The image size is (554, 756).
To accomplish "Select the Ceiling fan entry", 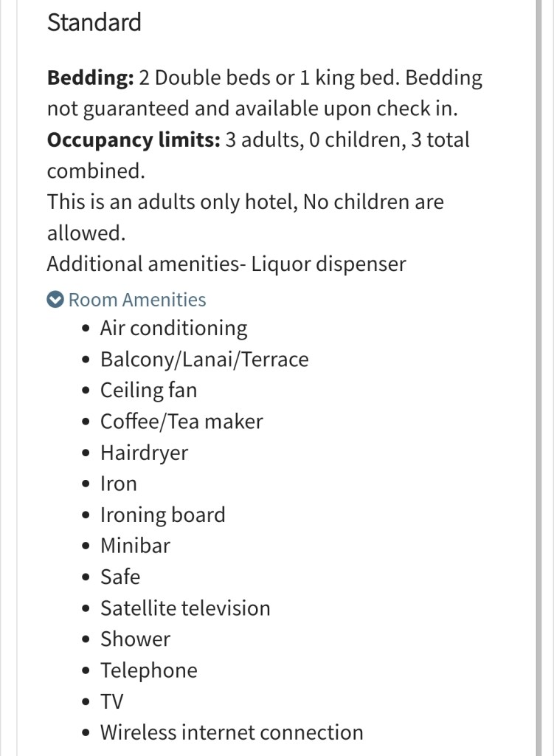I will (x=148, y=390).
